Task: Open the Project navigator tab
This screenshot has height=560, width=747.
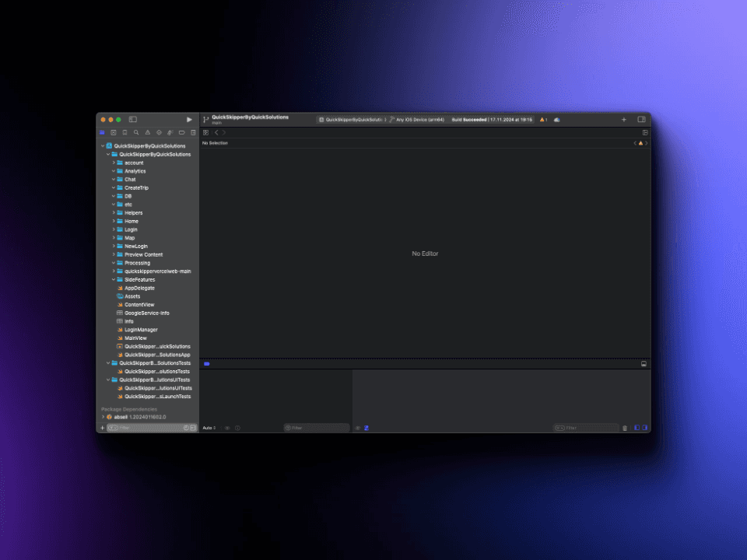Action: (x=102, y=133)
